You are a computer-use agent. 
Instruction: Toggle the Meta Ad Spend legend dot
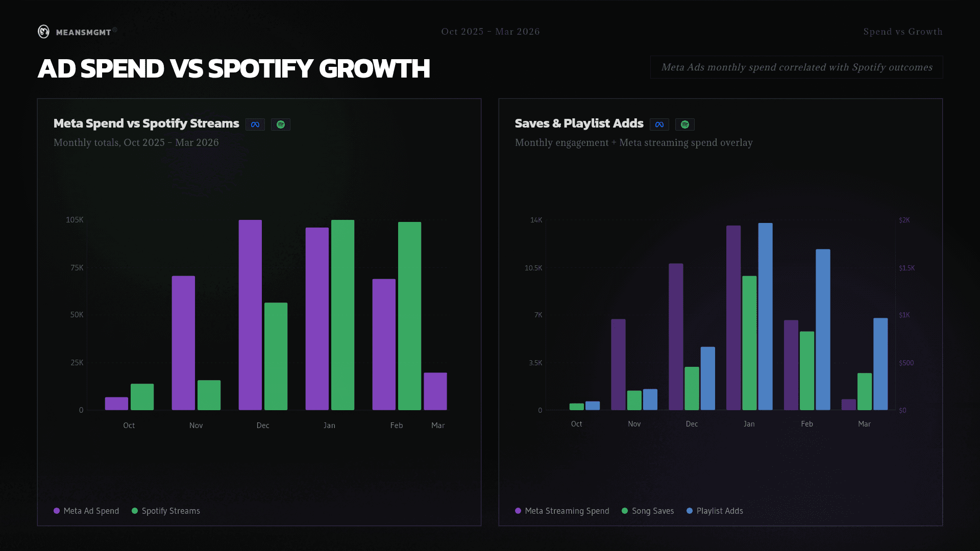[57, 511]
